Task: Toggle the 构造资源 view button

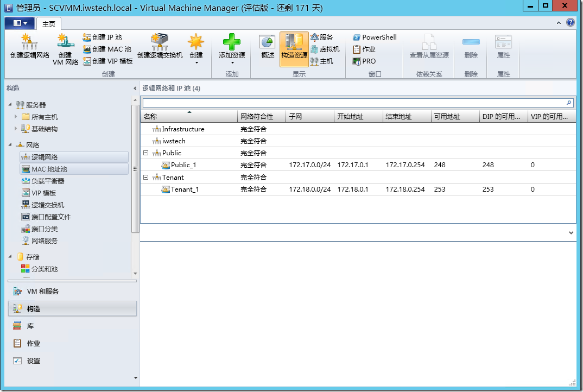Action: pyautogui.click(x=294, y=49)
